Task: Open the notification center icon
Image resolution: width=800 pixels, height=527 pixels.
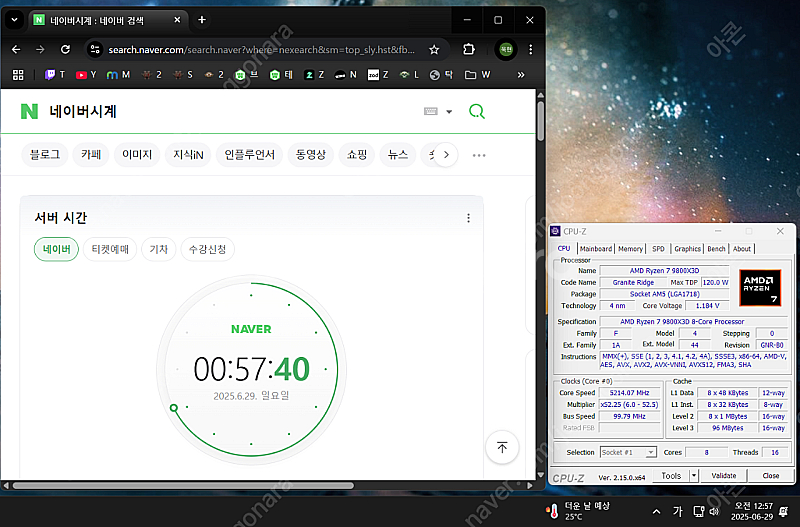Action: [x=784, y=511]
